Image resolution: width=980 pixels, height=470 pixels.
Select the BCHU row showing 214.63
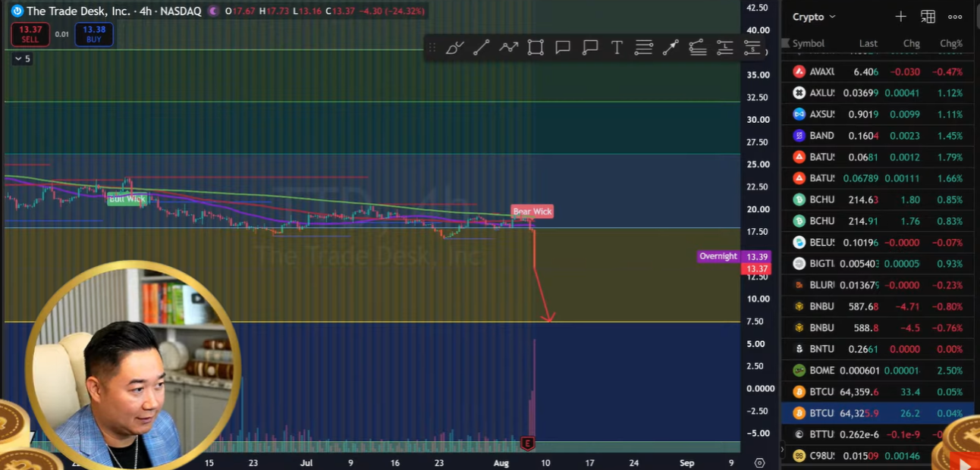coord(878,200)
